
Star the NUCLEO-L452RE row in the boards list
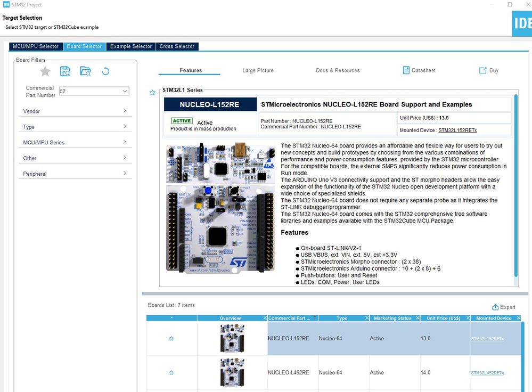tap(171, 372)
